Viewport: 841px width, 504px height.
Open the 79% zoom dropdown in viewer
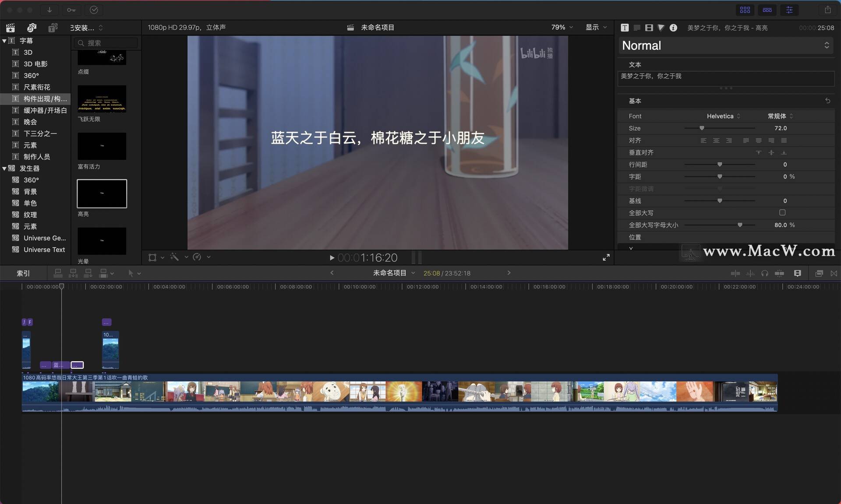click(x=561, y=27)
